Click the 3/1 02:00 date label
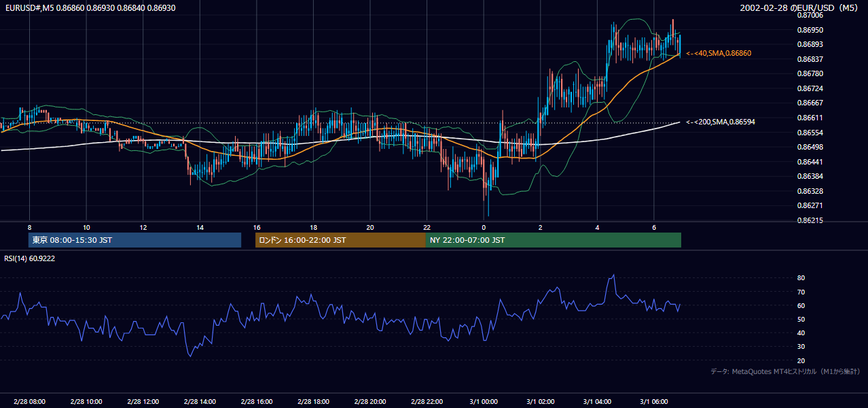 tap(540, 401)
